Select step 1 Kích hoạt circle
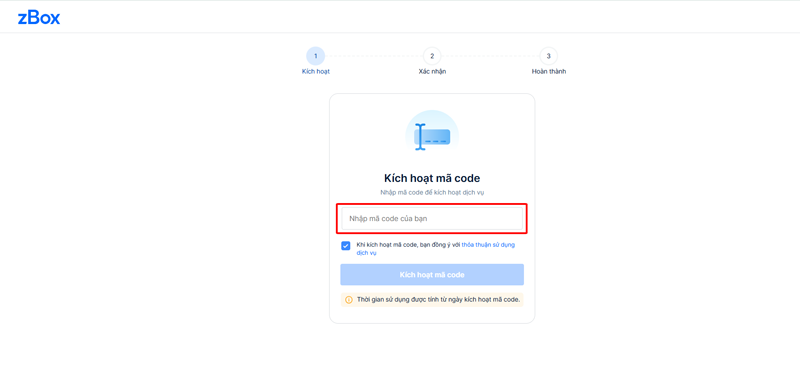The width and height of the screenshot is (800, 385). (315, 56)
